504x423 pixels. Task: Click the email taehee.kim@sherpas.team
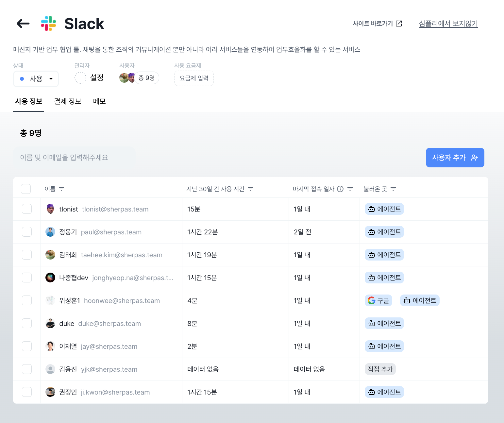[122, 255]
